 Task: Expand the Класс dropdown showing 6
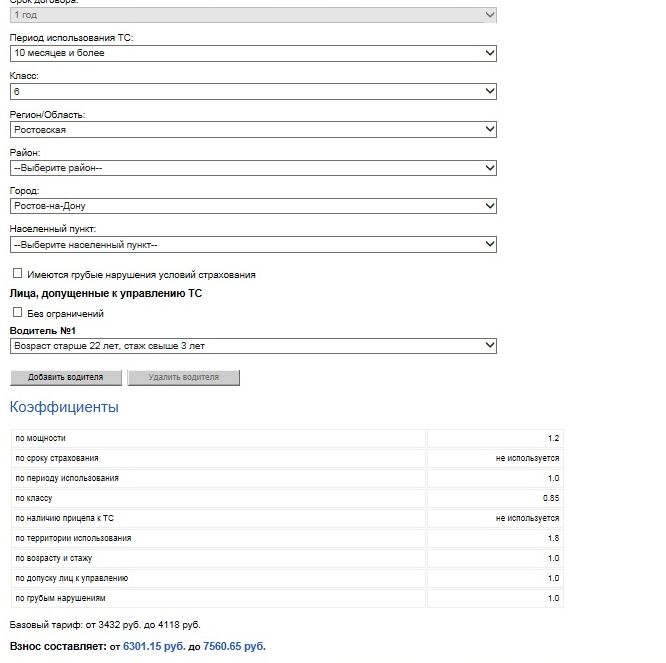[x=253, y=91]
